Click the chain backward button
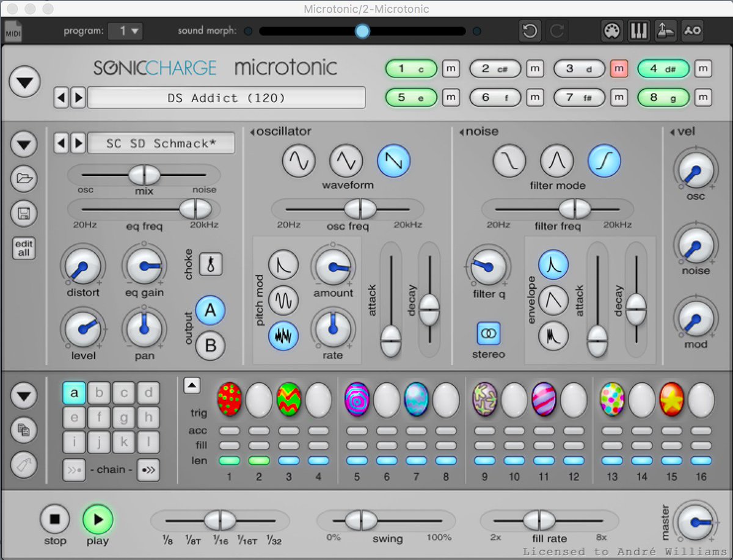This screenshot has height=560, width=733. tap(75, 470)
